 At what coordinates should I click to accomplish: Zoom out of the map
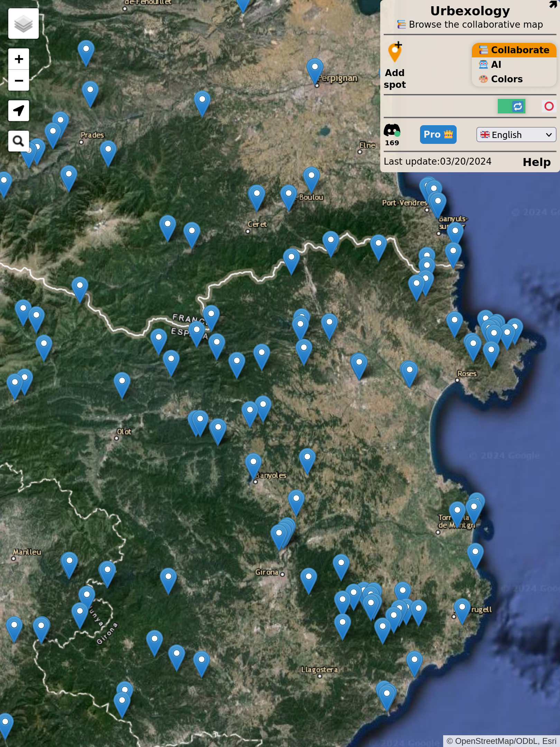click(19, 81)
